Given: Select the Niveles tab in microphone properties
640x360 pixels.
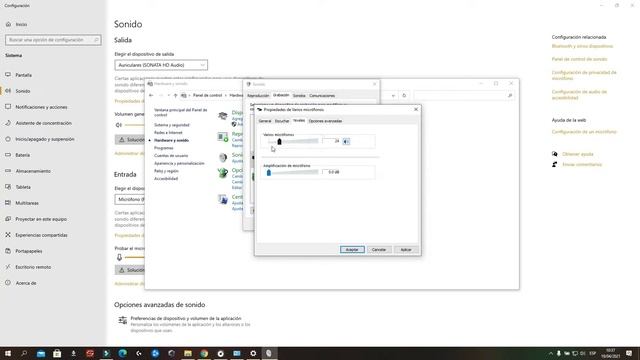Looking at the screenshot, I should tap(299, 121).
